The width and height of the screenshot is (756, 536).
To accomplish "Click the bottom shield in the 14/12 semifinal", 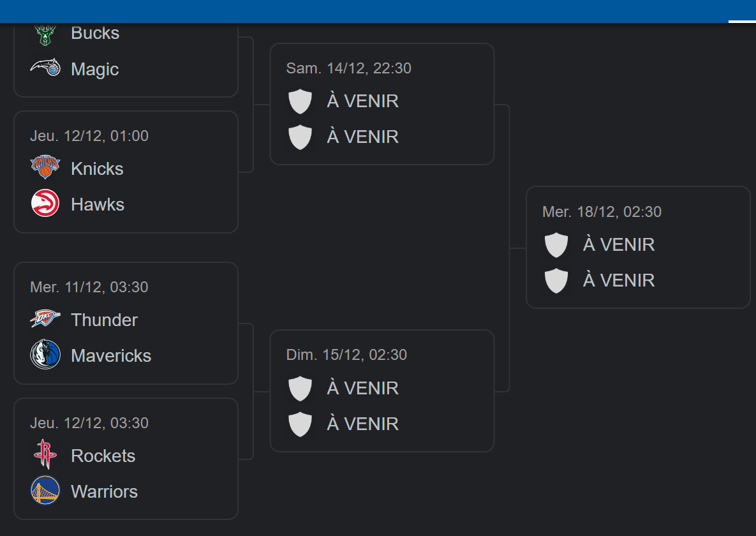I will (300, 137).
